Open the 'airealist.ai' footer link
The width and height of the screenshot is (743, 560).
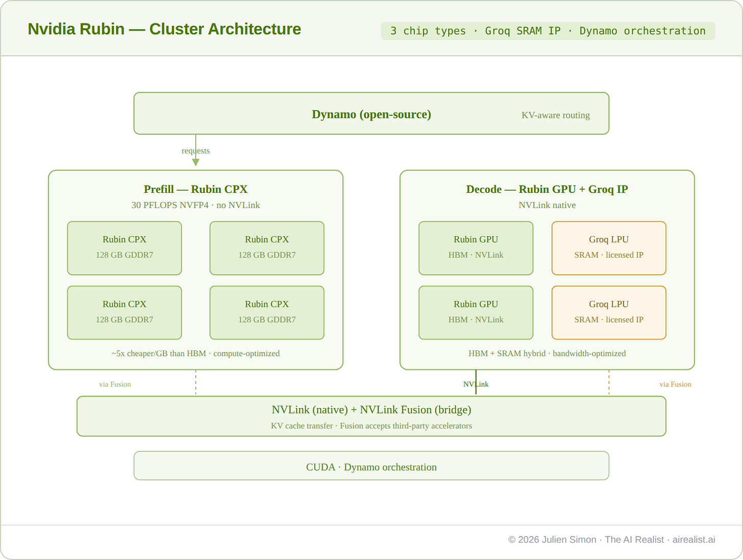point(694,540)
